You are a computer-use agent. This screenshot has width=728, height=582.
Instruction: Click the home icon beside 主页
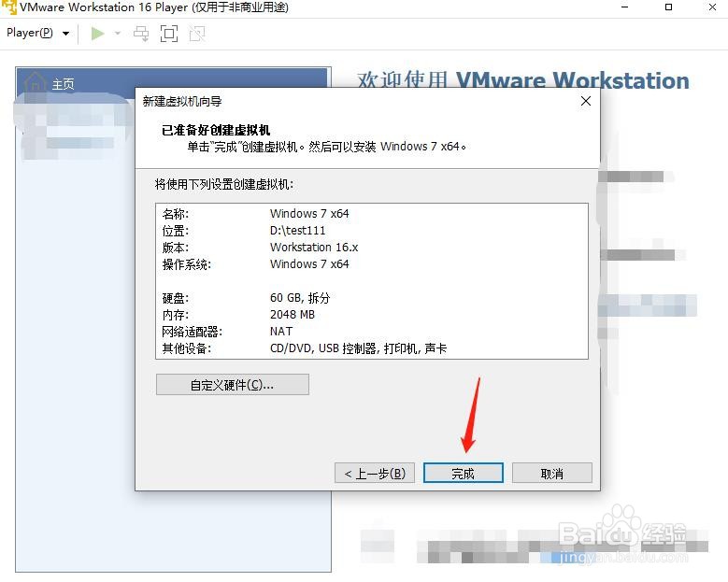36,82
